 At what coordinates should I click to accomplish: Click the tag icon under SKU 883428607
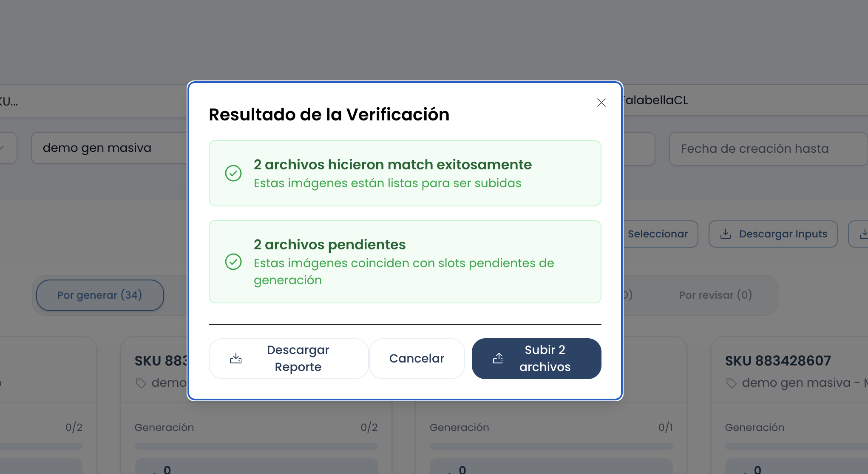tap(731, 383)
